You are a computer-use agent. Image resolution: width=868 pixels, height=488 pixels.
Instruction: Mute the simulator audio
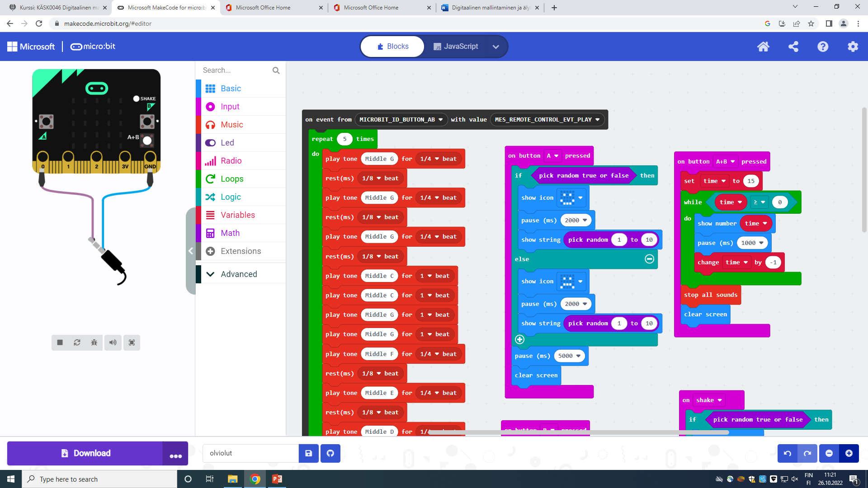coord(113,343)
